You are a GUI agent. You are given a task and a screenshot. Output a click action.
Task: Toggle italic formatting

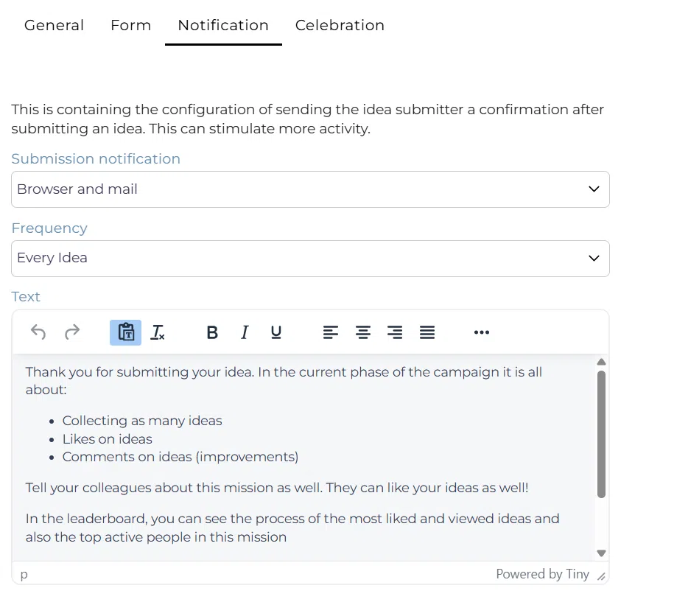[245, 332]
